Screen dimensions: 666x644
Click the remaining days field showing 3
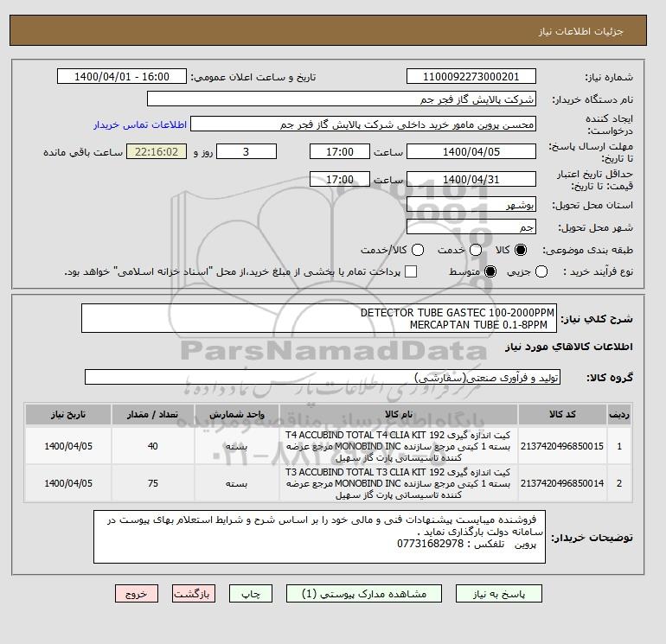point(247,151)
